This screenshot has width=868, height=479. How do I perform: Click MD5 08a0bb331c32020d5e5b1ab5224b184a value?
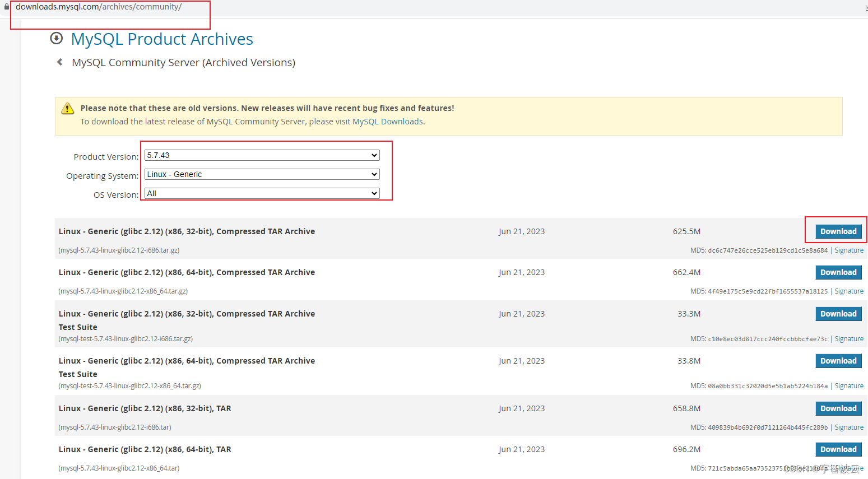click(768, 386)
